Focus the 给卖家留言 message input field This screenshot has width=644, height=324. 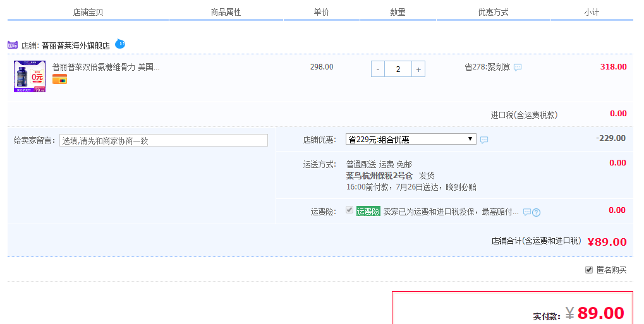(164, 140)
